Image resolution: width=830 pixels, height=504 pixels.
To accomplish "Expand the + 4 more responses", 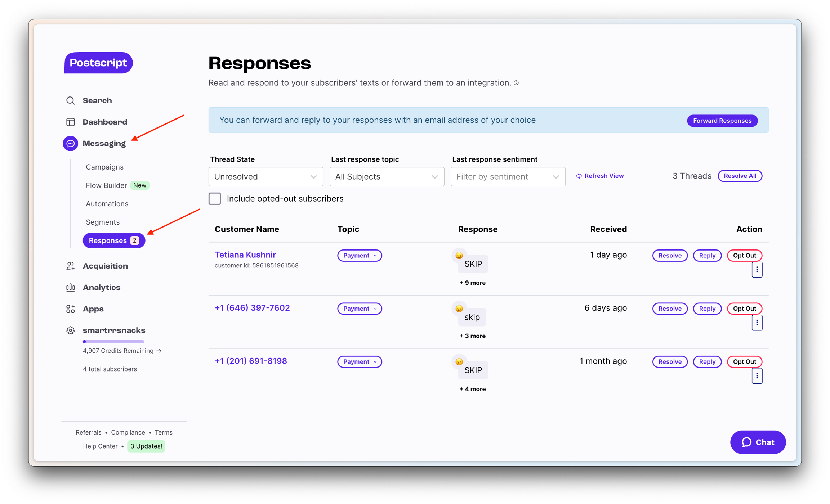I will tap(472, 389).
